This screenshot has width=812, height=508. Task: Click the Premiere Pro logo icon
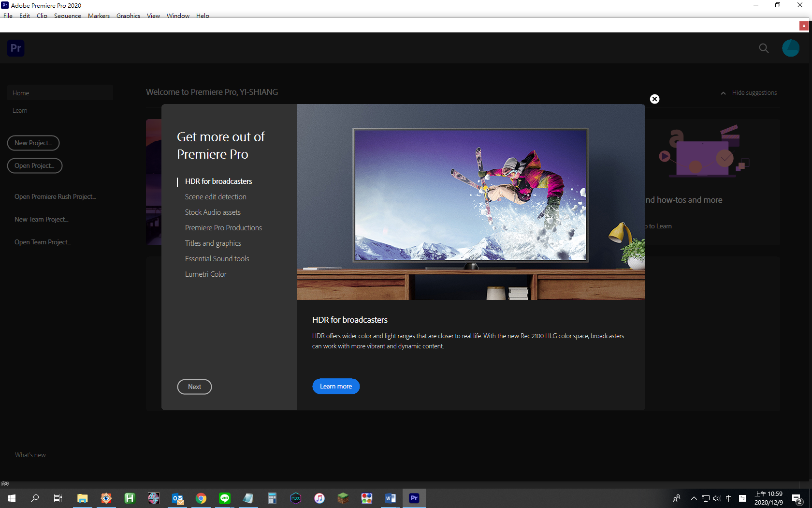click(15, 48)
